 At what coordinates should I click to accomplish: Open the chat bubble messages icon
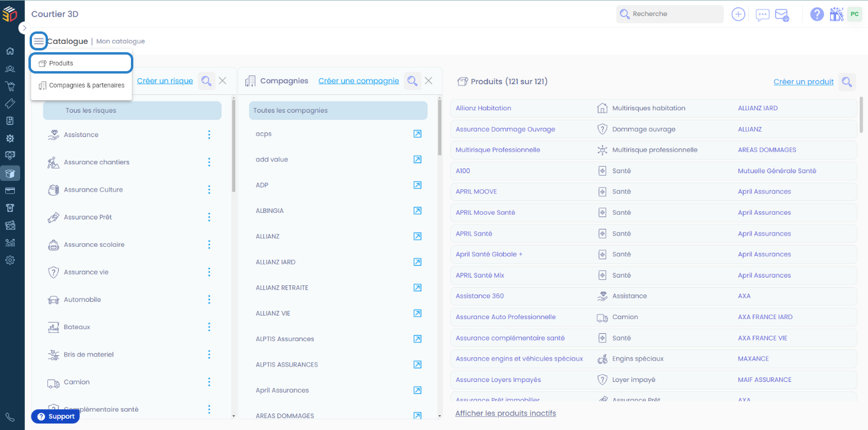coord(763,15)
